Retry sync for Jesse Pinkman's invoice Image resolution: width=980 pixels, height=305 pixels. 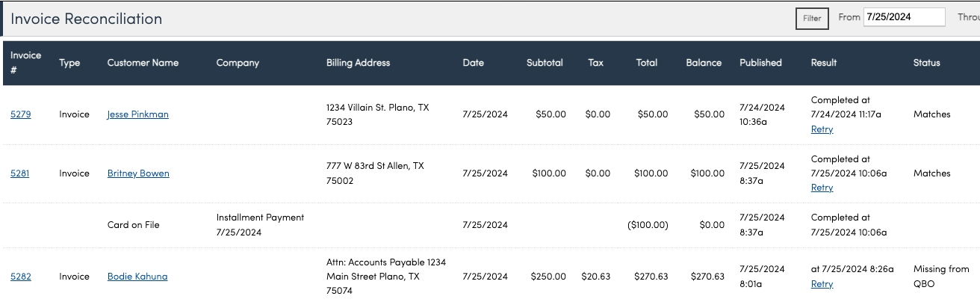(822, 129)
